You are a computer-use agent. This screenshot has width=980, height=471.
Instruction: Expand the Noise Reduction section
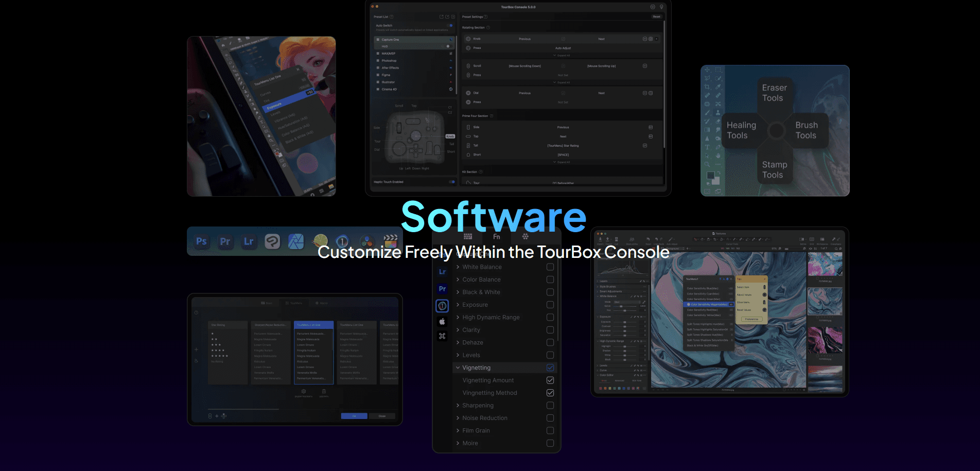[x=458, y=418]
